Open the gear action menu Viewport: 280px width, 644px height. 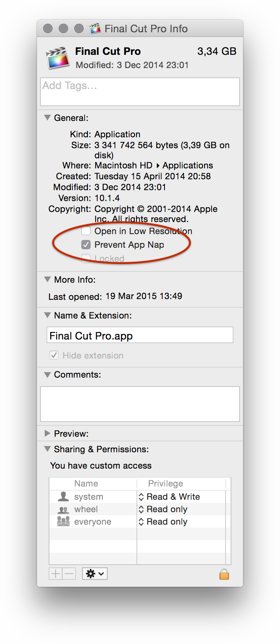(95, 574)
